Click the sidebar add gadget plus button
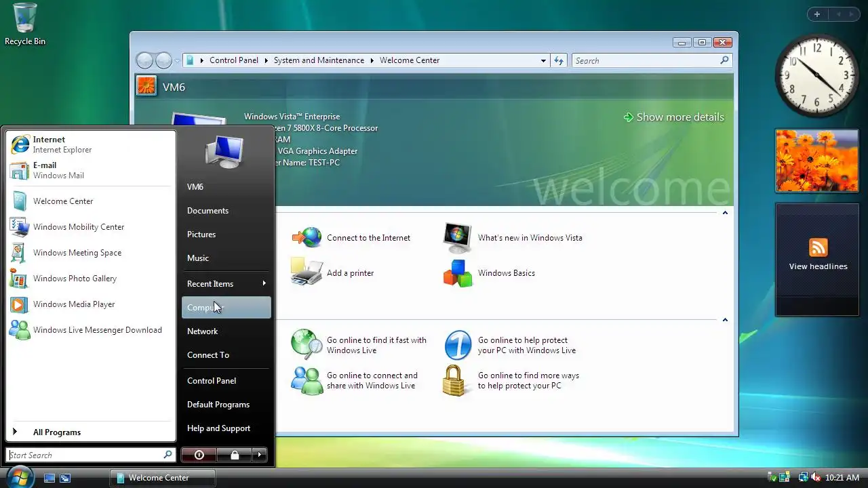868x488 pixels. pyautogui.click(x=817, y=14)
